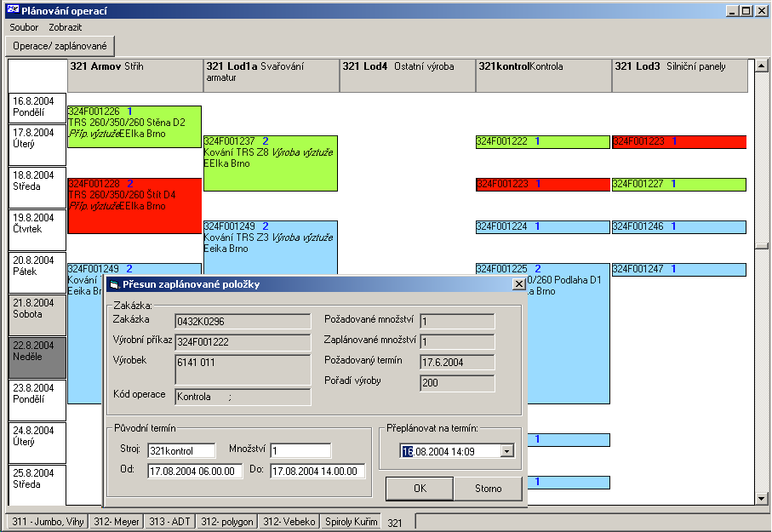Select blue Lod3 task 324F001246

tap(679, 227)
